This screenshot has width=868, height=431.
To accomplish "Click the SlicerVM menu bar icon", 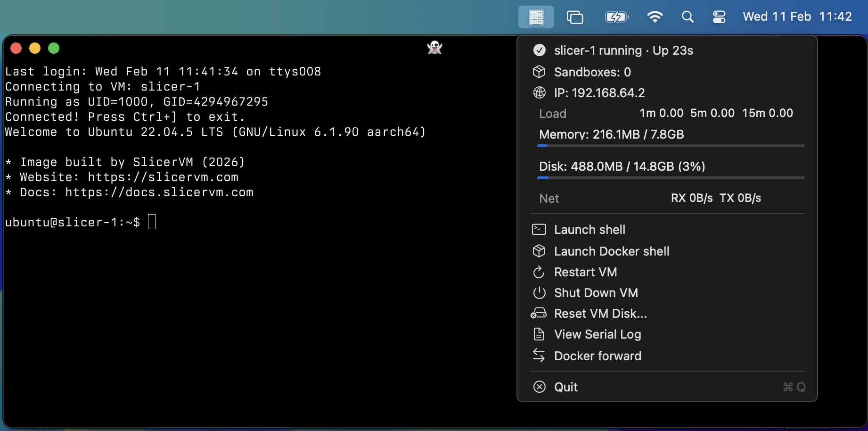I will tap(536, 17).
